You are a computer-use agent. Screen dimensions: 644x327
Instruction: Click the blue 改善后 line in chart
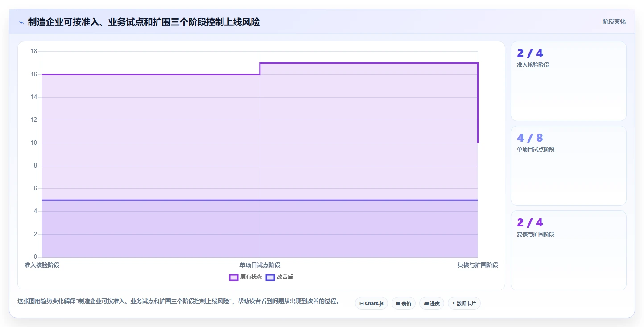[260, 200]
